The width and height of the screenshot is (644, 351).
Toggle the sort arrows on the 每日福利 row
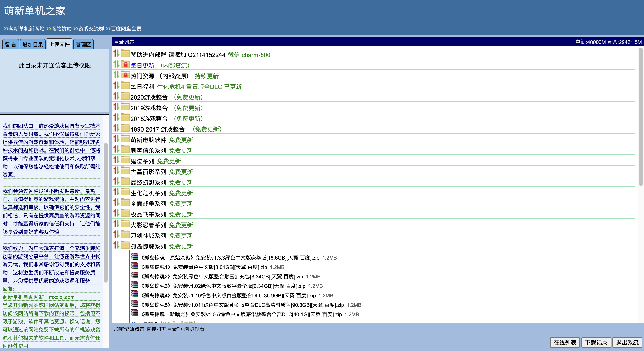[116, 86]
